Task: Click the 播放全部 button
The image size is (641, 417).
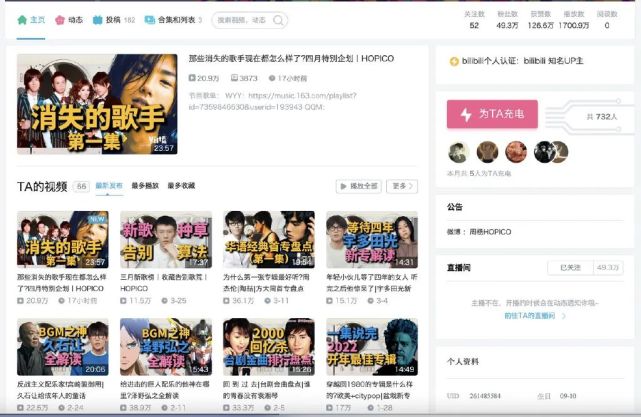Action: click(x=359, y=186)
